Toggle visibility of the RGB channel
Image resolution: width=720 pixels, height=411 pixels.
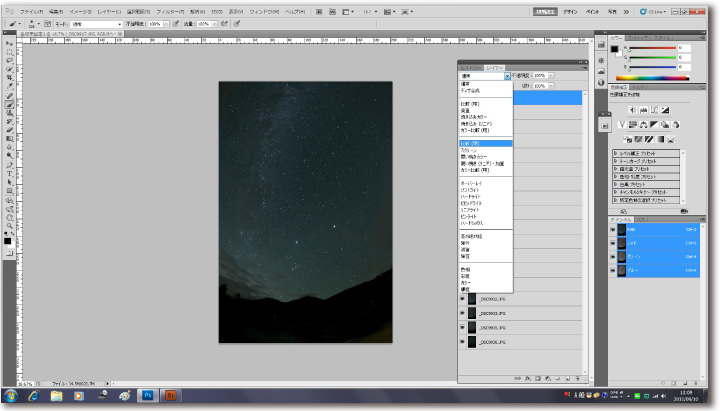point(612,229)
